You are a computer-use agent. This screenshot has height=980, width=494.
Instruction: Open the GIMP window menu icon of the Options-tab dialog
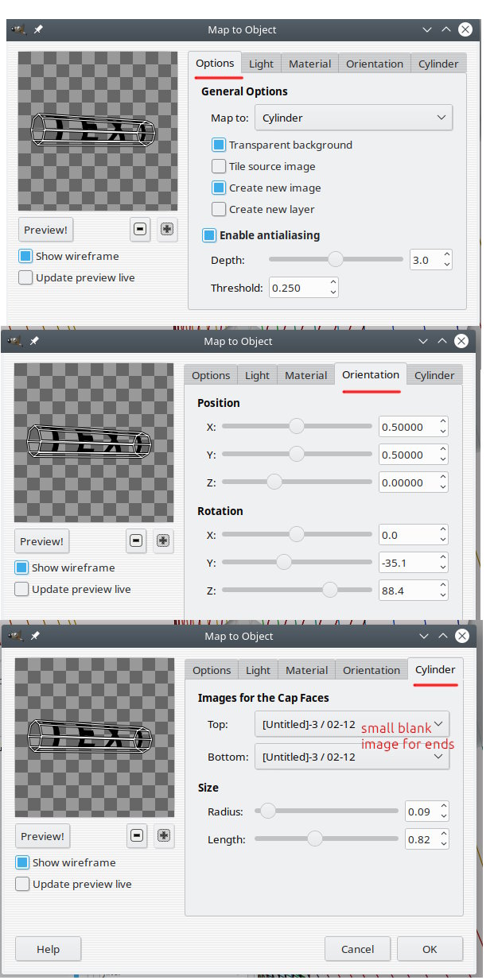pos(18,29)
